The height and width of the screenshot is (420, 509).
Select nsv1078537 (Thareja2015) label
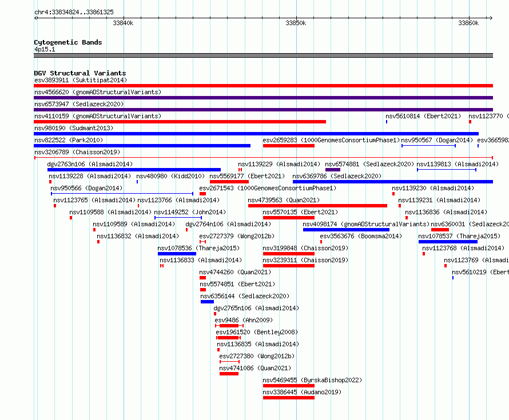click(x=459, y=236)
